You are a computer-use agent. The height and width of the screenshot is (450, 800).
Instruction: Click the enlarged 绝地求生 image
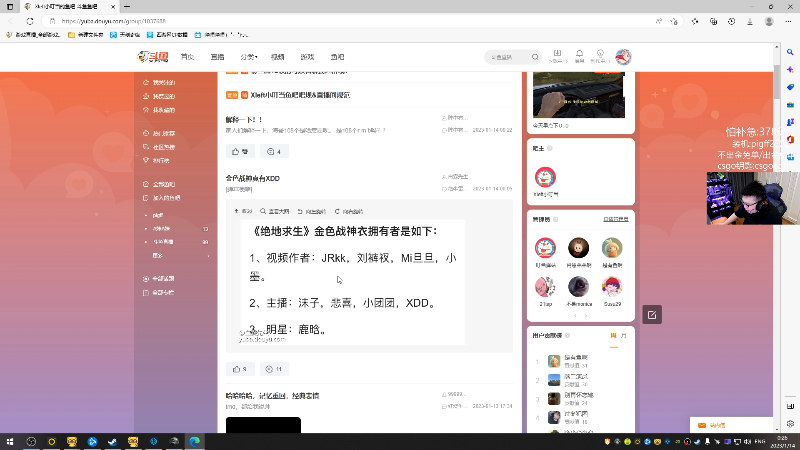pos(353,282)
